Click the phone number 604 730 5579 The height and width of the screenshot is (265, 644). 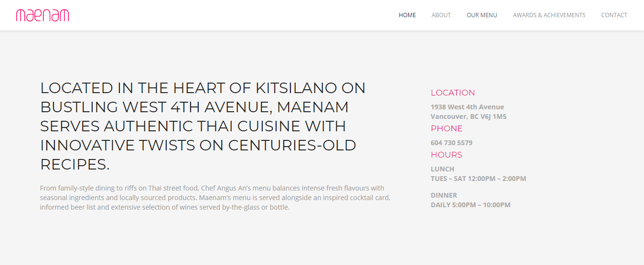451,143
